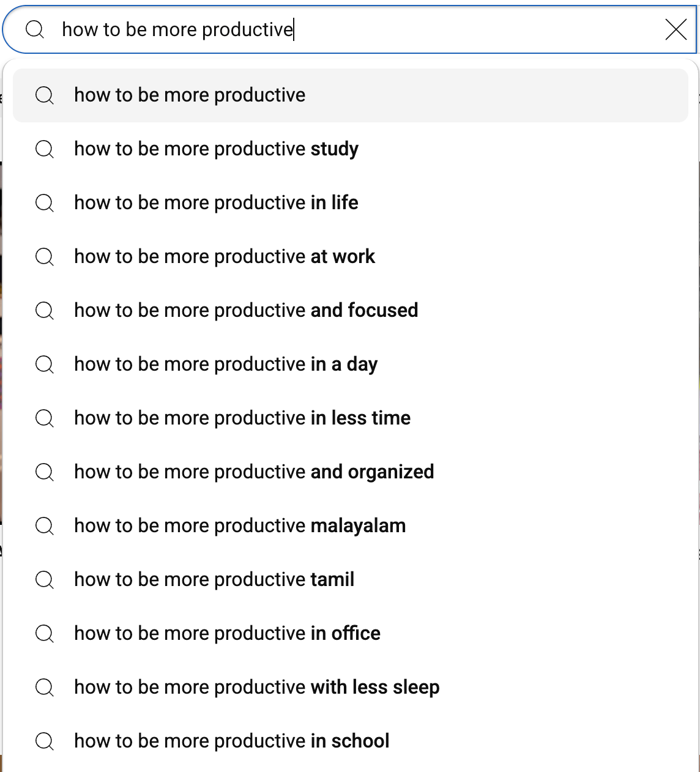Click the search icon beside "how to be more productive and focused"
Screen dimensions: 700x772
(44, 310)
